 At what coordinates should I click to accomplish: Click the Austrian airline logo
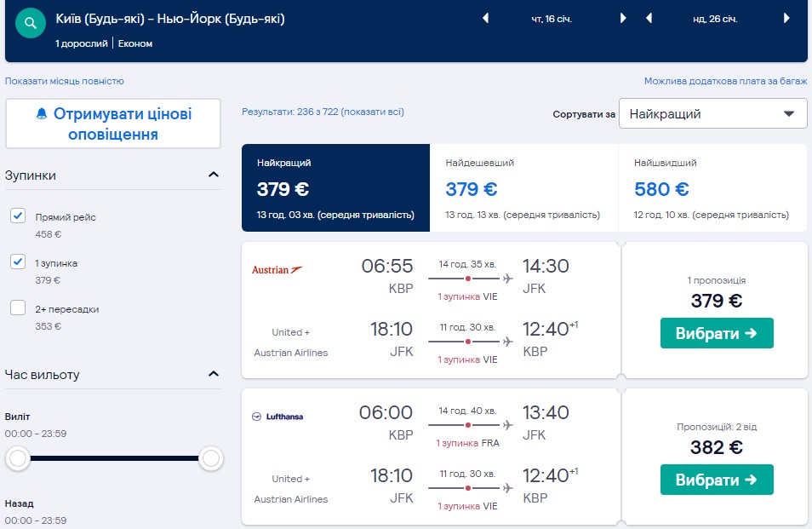pos(277,269)
